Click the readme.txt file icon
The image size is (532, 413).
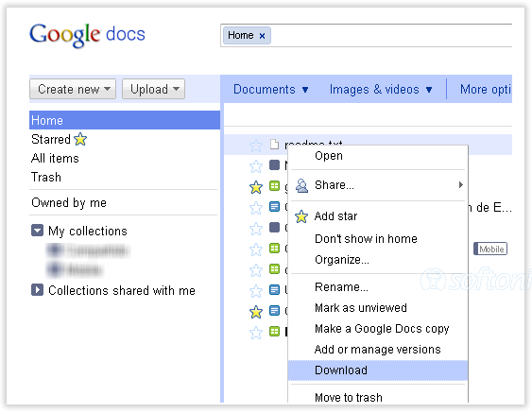pyautogui.click(x=274, y=145)
